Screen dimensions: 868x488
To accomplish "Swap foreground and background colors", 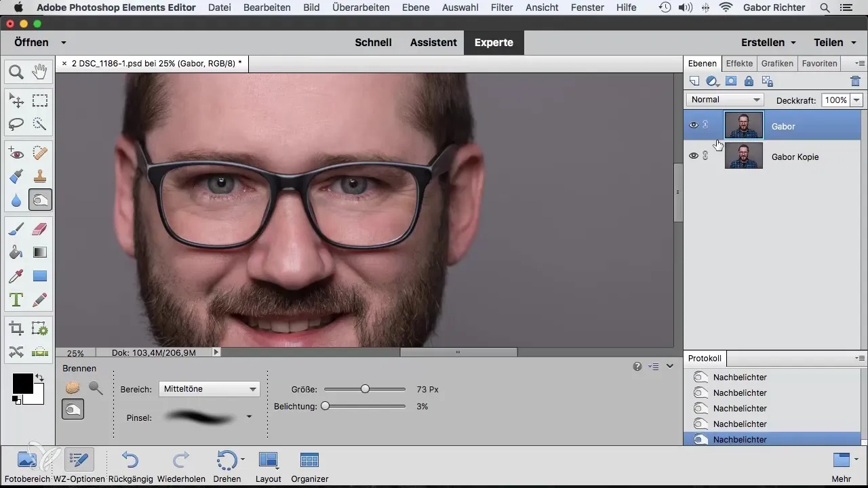I will coord(39,378).
